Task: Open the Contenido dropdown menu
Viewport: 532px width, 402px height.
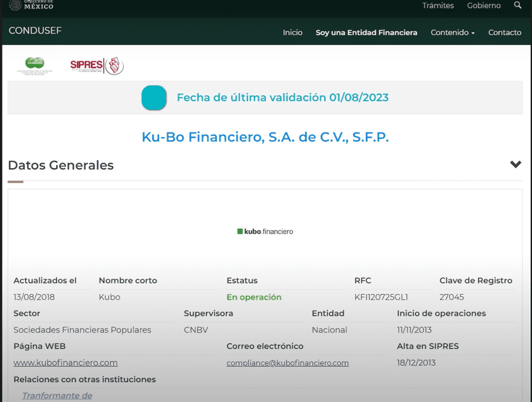Action: (453, 32)
